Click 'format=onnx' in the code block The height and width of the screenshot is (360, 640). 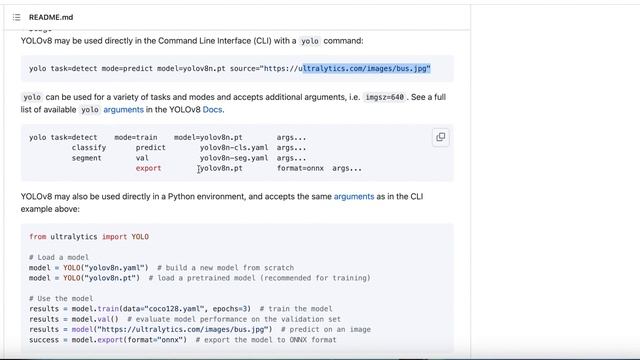coord(300,168)
